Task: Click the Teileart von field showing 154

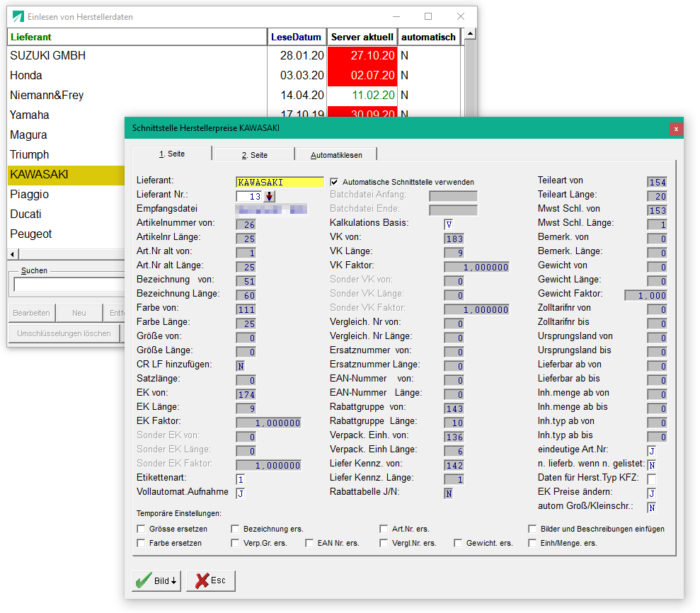Action: pos(657,182)
